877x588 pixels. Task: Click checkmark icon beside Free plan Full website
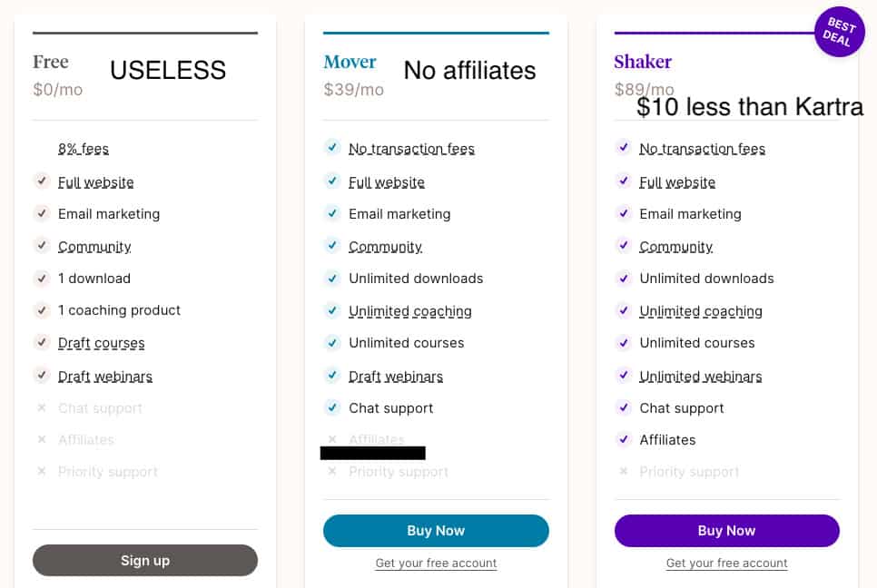[42, 181]
